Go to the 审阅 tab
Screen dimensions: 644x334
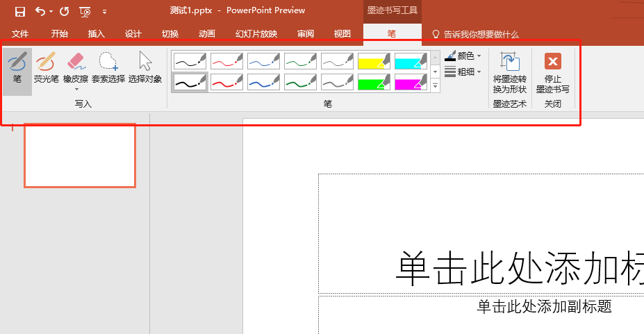[306, 33]
